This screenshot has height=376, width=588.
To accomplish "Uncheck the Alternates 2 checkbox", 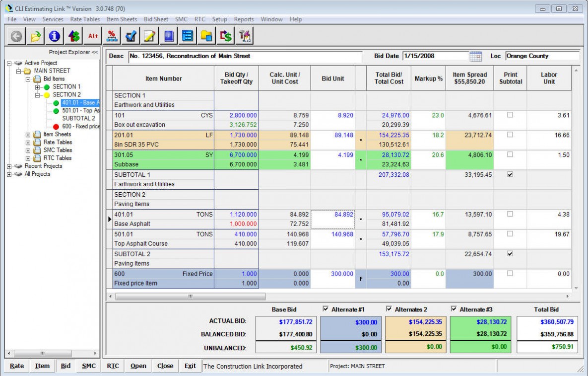I will pos(389,309).
